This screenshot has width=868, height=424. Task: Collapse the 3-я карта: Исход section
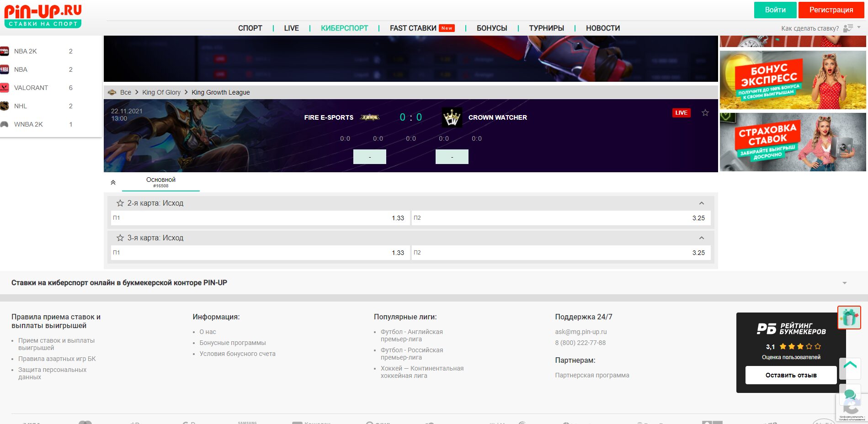pos(702,238)
